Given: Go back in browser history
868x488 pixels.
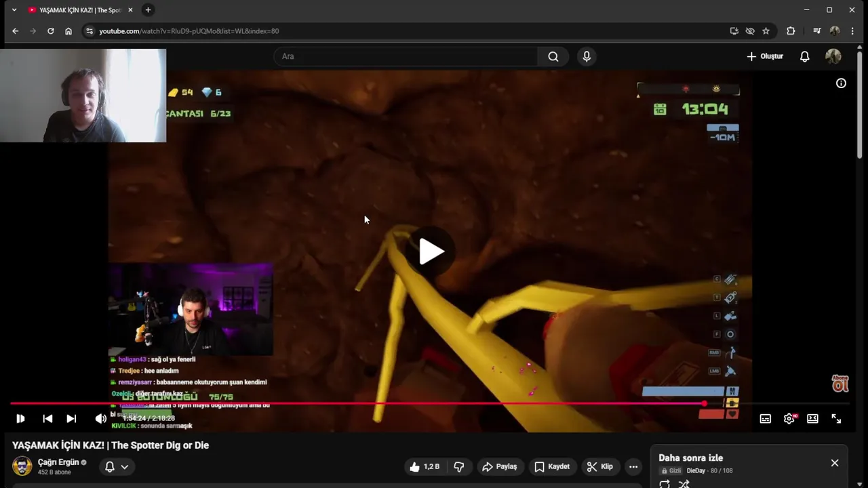Looking at the screenshot, I should pos(15,30).
